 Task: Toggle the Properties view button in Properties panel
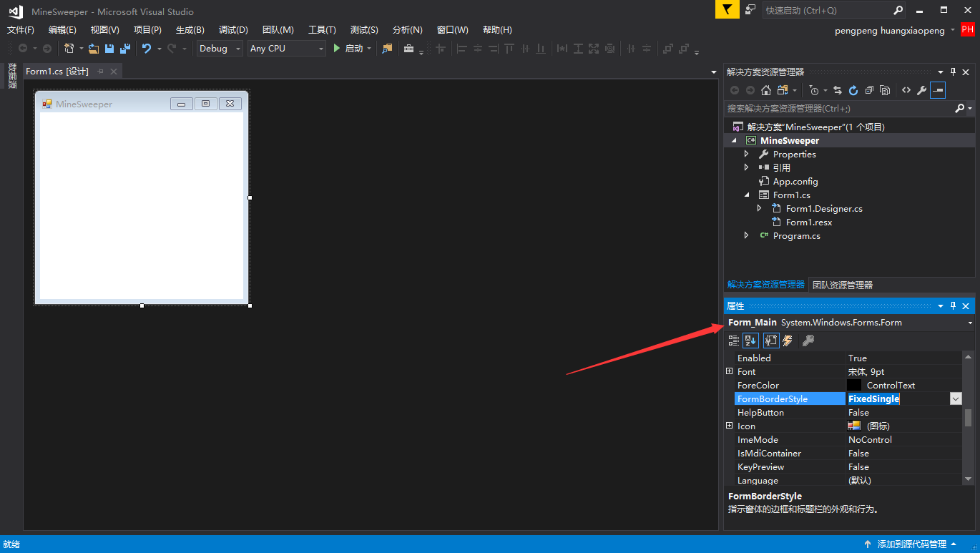pos(770,341)
